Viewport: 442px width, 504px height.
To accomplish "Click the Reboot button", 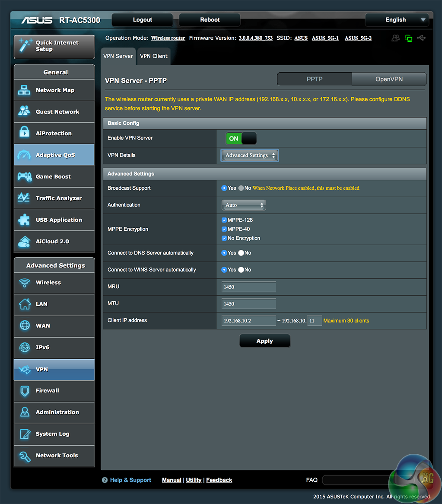I will [210, 20].
